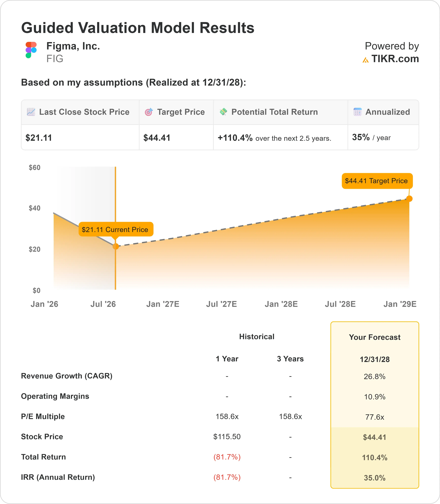Select the red (81.7%) in the IRR row

pos(227,477)
